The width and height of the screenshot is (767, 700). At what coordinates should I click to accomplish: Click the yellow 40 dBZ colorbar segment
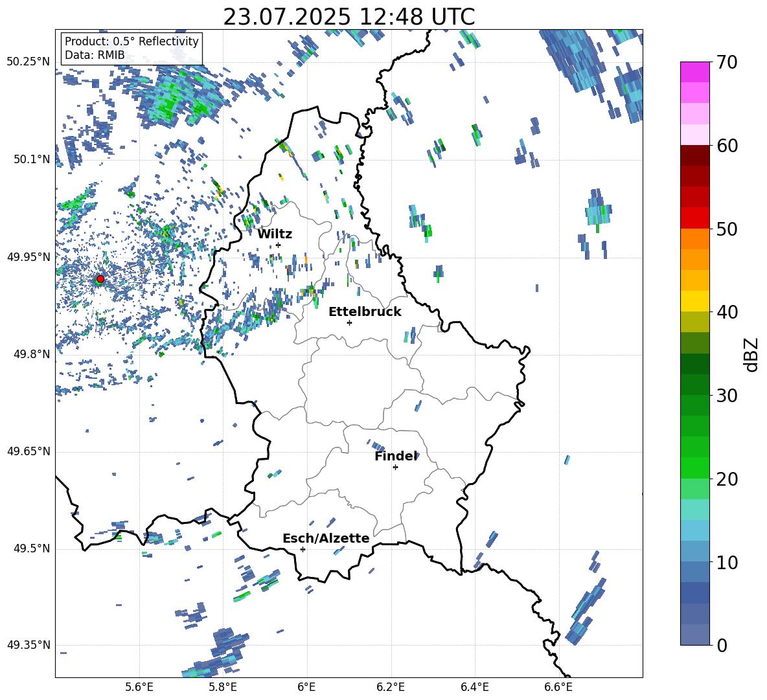coord(694,301)
